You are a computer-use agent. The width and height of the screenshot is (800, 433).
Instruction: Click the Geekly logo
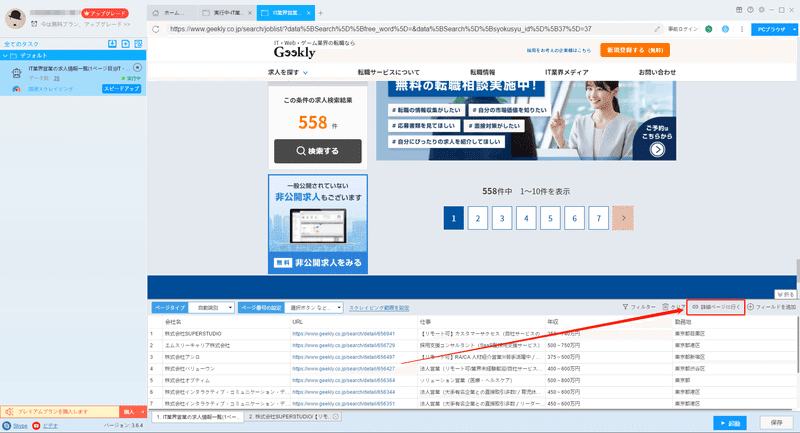[294, 52]
